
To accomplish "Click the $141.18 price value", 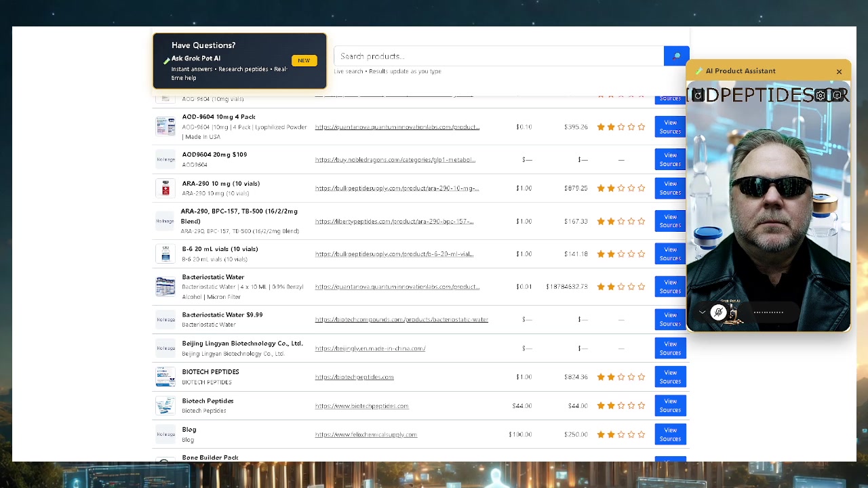I will point(576,253).
